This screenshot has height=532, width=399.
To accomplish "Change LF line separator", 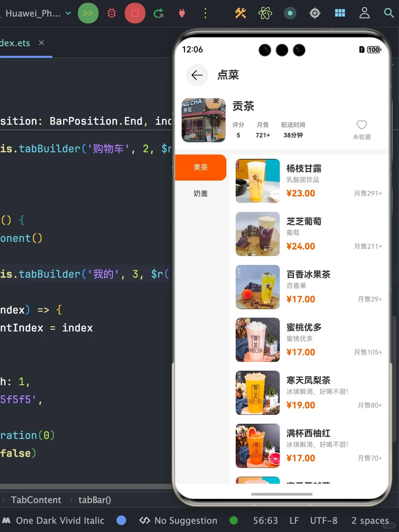I will [x=294, y=521].
